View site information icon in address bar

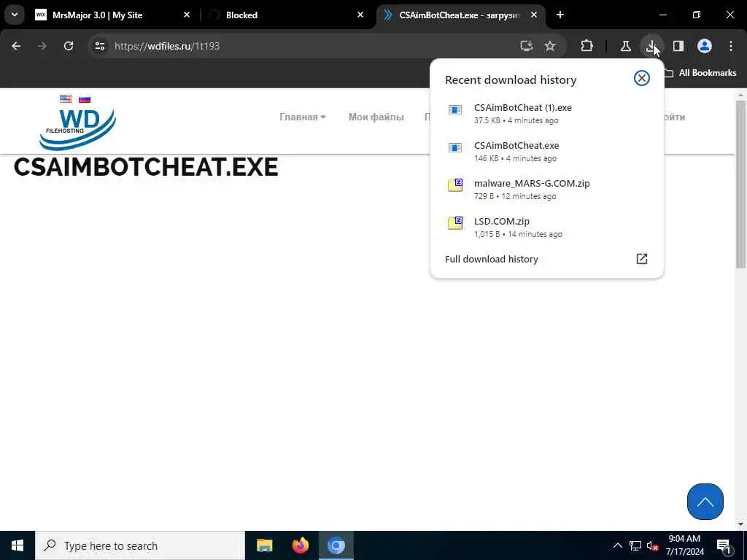(x=99, y=46)
